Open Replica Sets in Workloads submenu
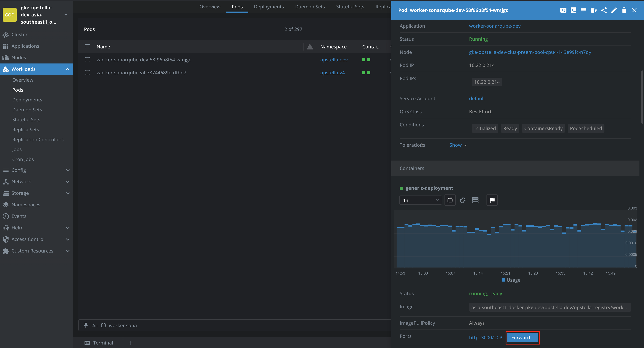Viewport: 644px width, 348px height. 26,130
